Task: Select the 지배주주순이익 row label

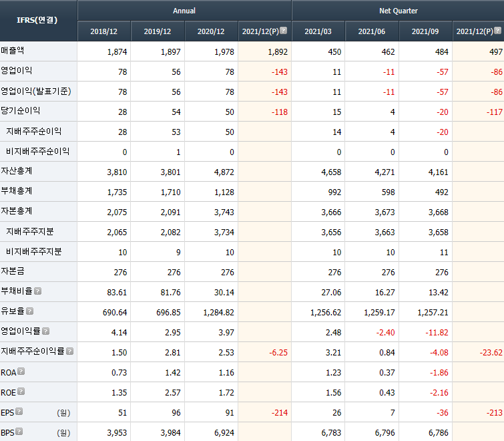Action: pyautogui.click(x=34, y=131)
